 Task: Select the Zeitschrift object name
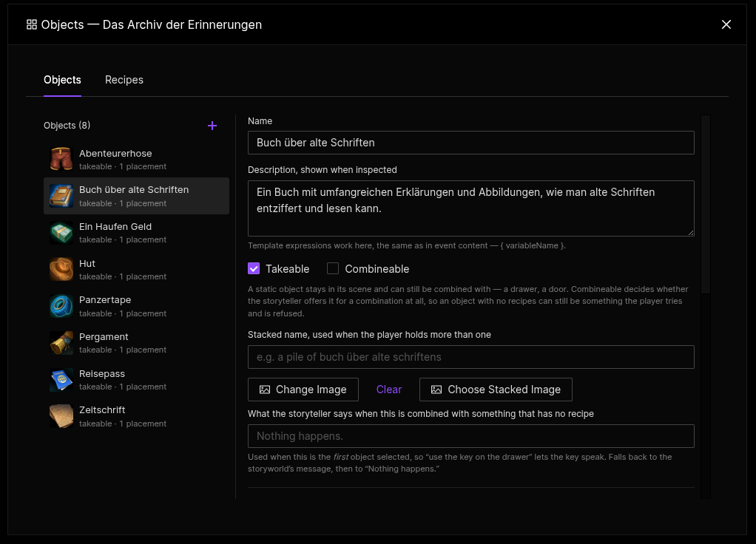click(102, 410)
